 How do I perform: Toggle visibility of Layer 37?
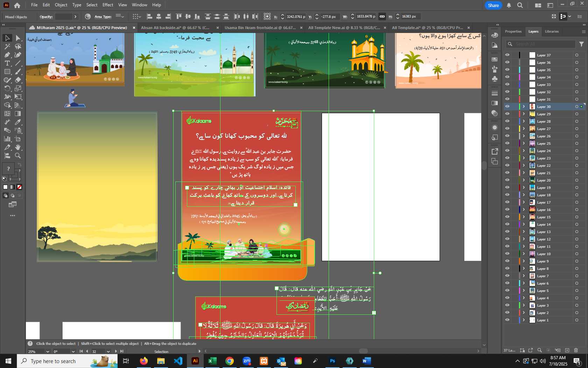[x=507, y=55]
